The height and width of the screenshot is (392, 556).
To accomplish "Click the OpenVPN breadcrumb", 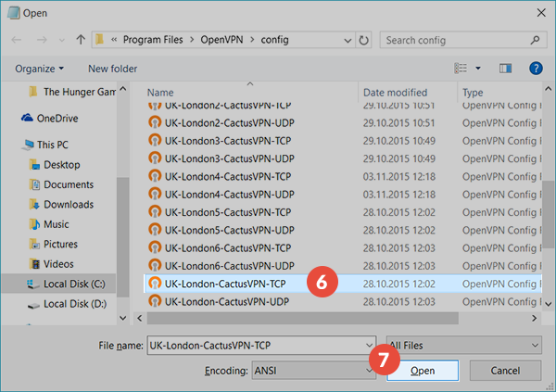I will point(221,40).
